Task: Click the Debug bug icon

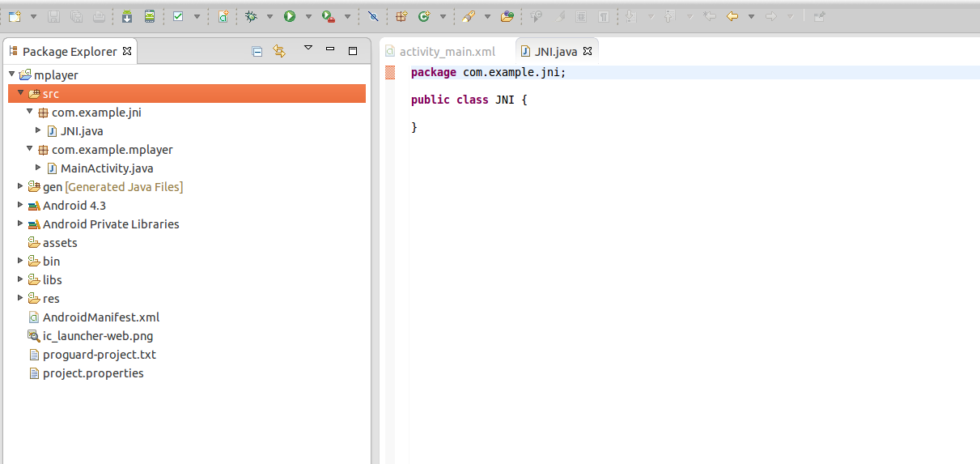Action: [252, 16]
